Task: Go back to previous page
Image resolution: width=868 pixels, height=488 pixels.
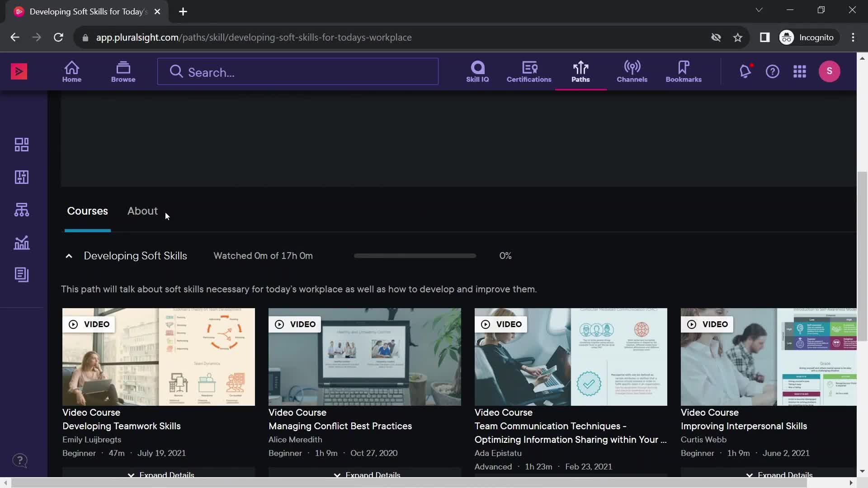Action: click(x=15, y=38)
